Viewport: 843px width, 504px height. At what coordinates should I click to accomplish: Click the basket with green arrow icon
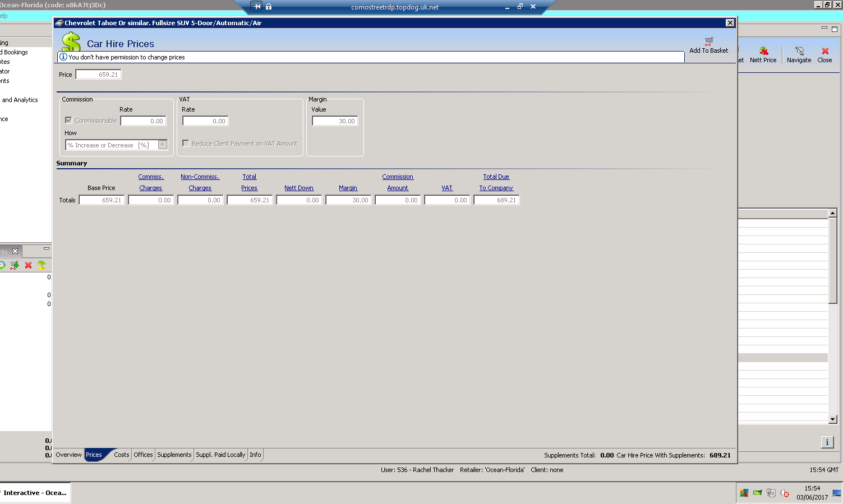click(15, 265)
